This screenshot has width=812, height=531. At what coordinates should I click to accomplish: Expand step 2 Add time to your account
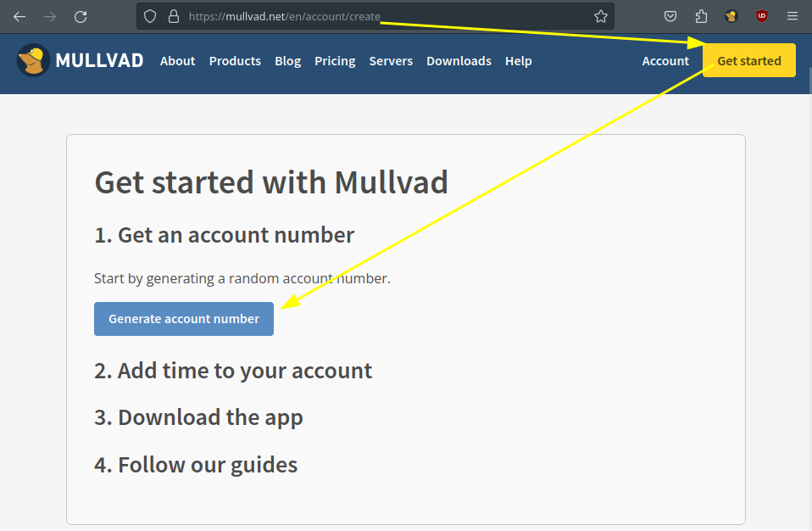pos(233,371)
